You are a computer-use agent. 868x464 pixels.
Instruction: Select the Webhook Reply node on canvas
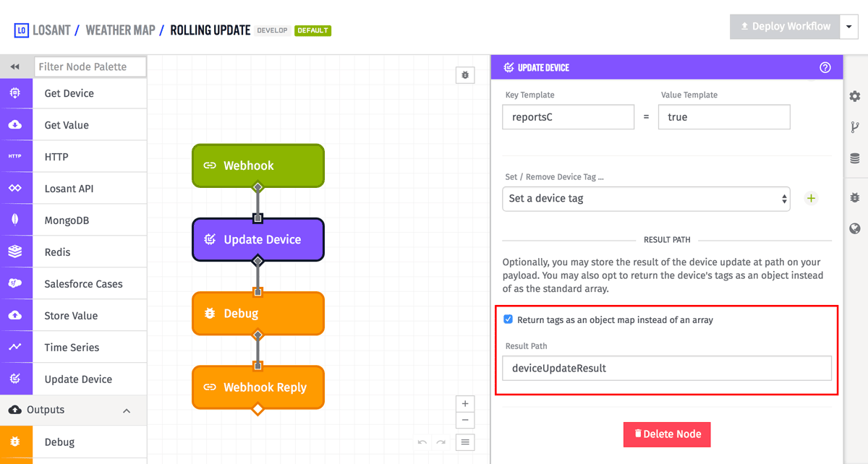pos(258,387)
